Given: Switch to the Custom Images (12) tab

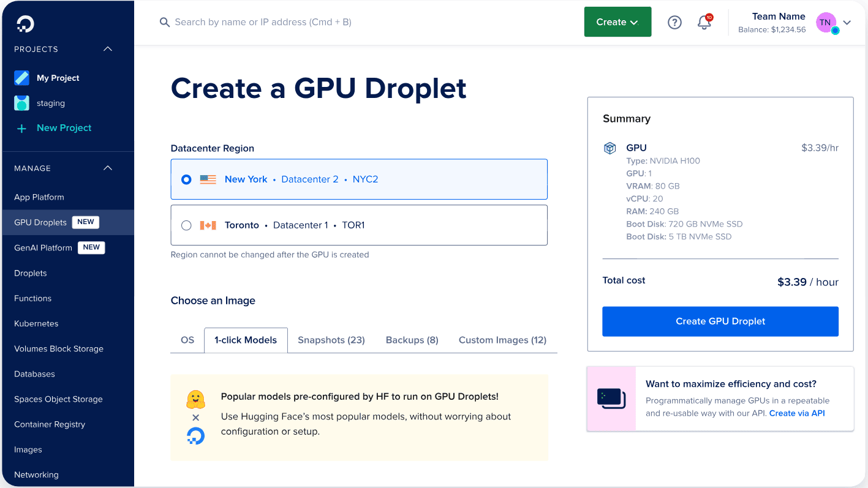Looking at the screenshot, I should pyautogui.click(x=502, y=340).
